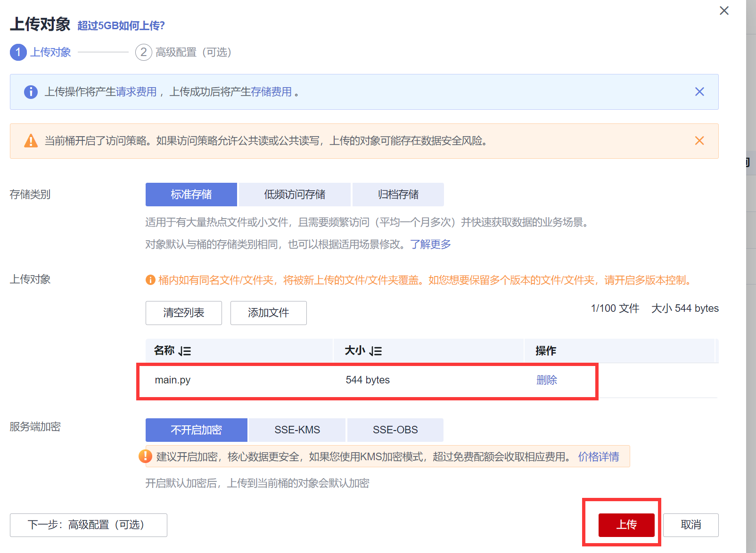756x553 pixels.
Task: Close the upload object dialog
Action: [x=724, y=10]
